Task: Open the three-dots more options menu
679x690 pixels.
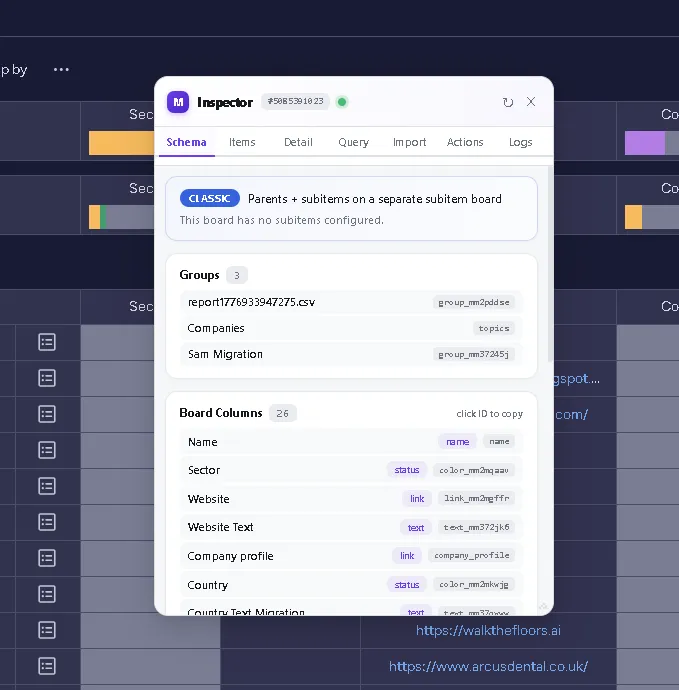Action: click(x=61, y=70)
